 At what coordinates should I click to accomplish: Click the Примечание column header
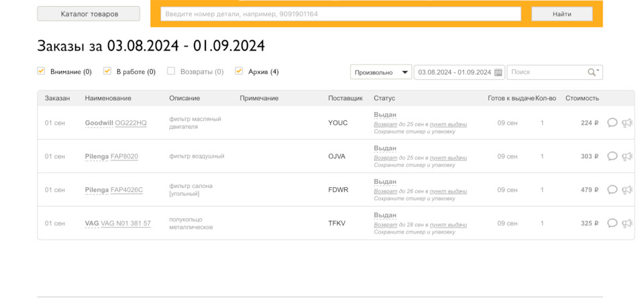(x=259, y=98)
